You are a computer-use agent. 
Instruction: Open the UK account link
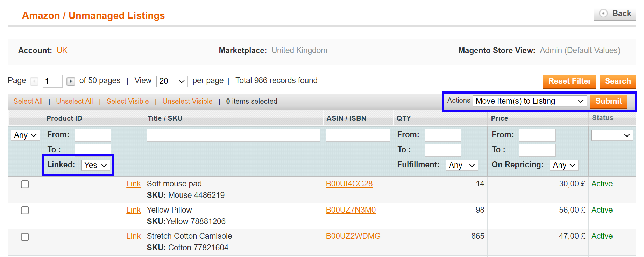tap(62, 50)
